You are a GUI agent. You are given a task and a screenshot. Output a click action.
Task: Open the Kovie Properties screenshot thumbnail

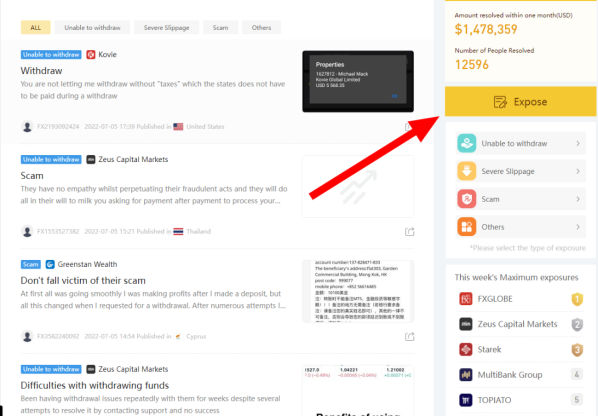coord(358,81)
